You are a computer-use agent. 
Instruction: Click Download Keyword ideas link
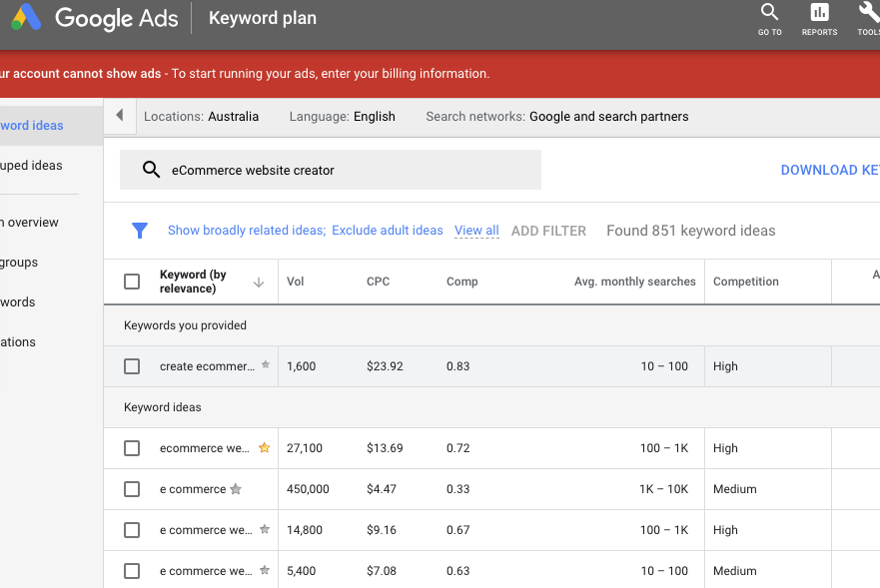[830, 170]
